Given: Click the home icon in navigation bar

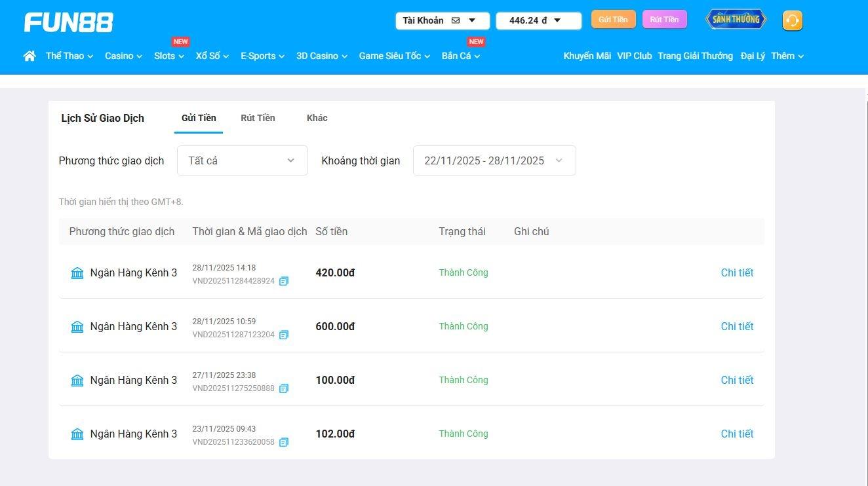Looking at the screenshot, I should coord(30,56).
